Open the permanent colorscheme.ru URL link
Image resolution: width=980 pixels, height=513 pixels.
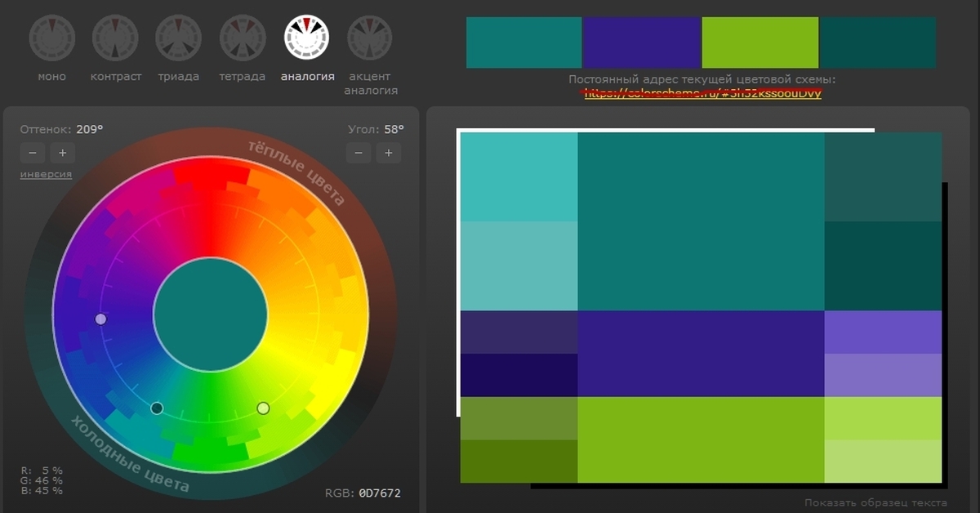[x=701, y=93]
